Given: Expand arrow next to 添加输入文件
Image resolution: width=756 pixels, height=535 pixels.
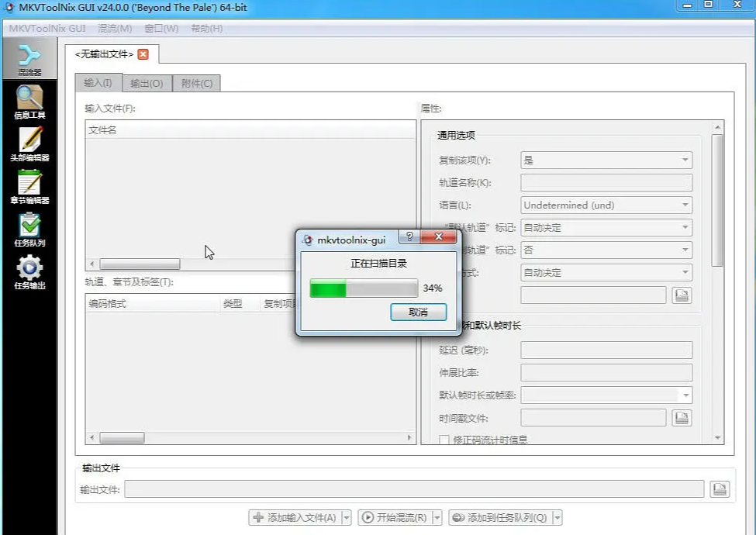Looking at the screenshot, I should pyautogui.click(x=347, y=518).
